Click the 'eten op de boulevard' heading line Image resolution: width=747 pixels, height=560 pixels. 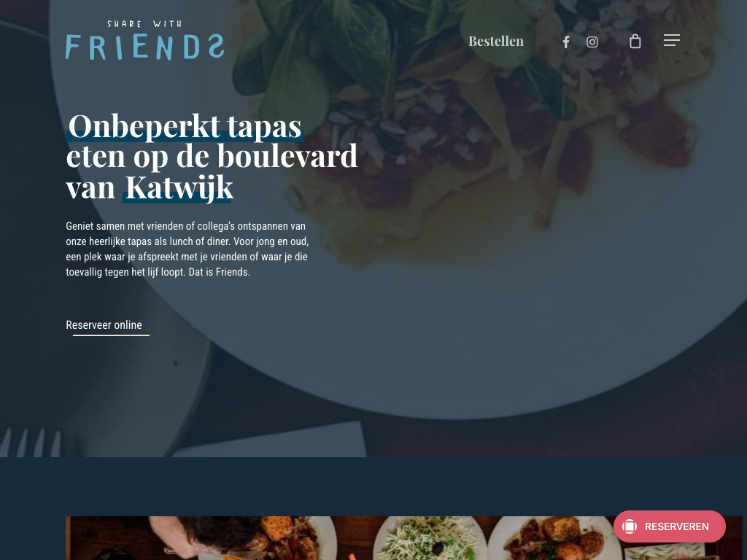(x=212, y=156)
